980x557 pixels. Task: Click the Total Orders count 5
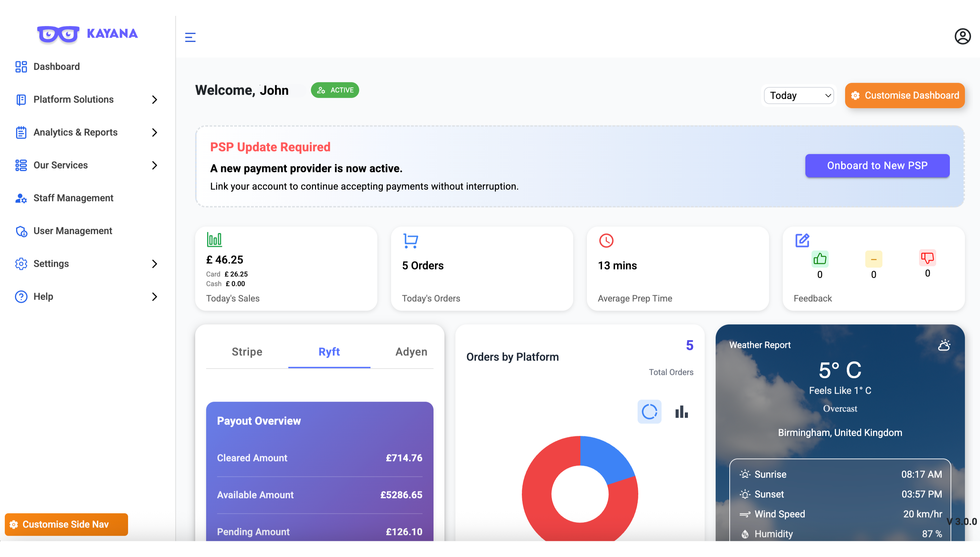689,346
